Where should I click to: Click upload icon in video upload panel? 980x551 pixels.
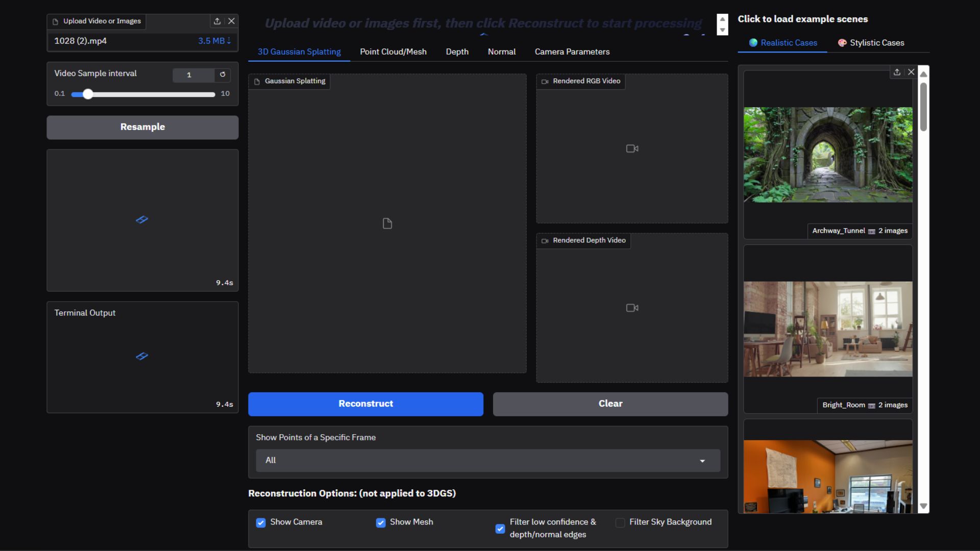pyautogui.click(x=217, y=21)
